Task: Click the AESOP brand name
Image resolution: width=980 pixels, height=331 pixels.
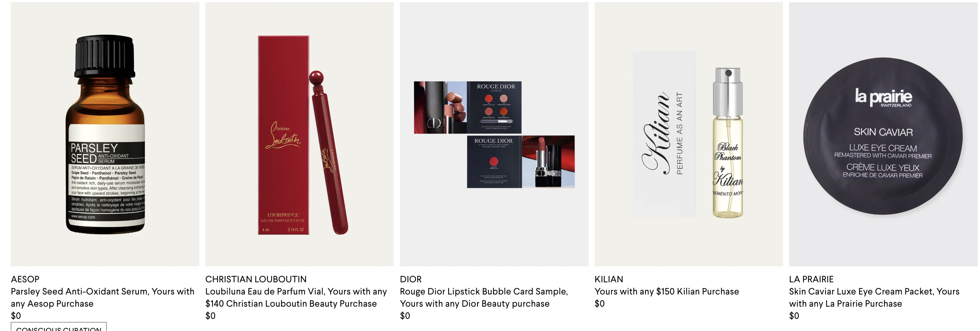Action: point(25,279)
